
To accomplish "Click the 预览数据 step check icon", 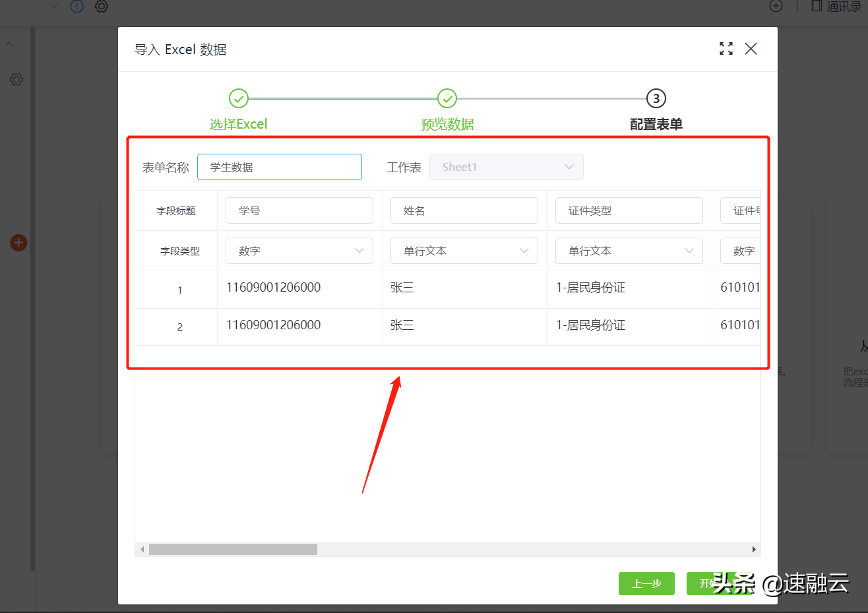I will coord(447,98).
